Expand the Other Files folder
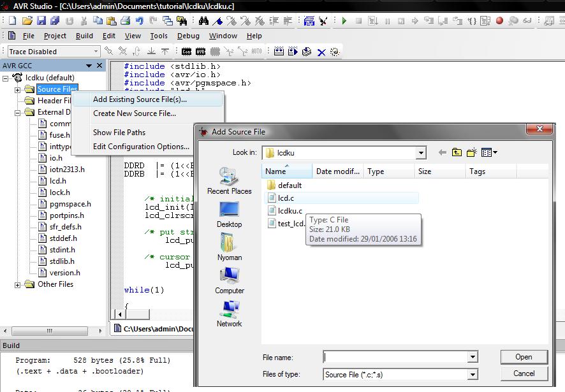Viewport: 565px width, 392px height. pos(17,285)
